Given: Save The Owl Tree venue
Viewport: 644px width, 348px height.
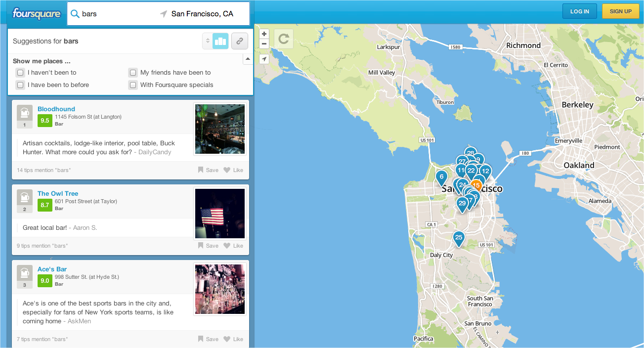Looking at the screenshot, I should point(208,246).
